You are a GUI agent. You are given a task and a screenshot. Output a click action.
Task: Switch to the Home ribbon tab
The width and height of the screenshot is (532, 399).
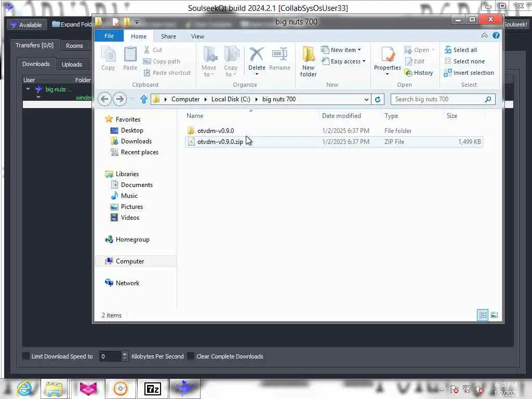pos(139,36)
